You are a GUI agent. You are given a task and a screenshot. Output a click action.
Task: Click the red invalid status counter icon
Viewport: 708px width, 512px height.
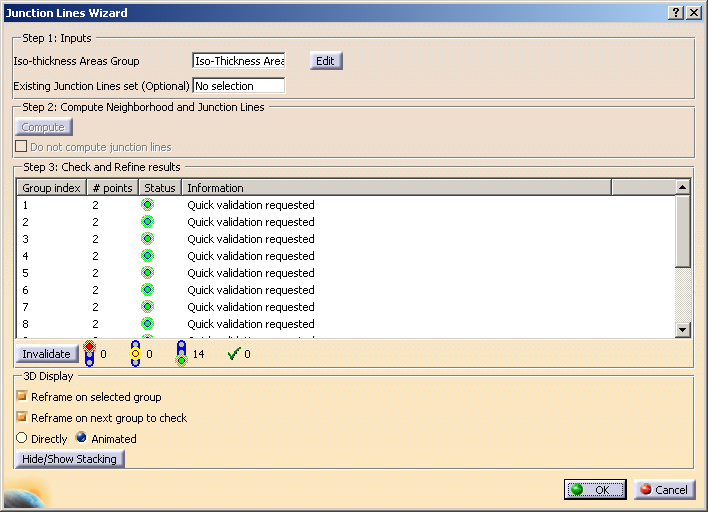(89, 353)
